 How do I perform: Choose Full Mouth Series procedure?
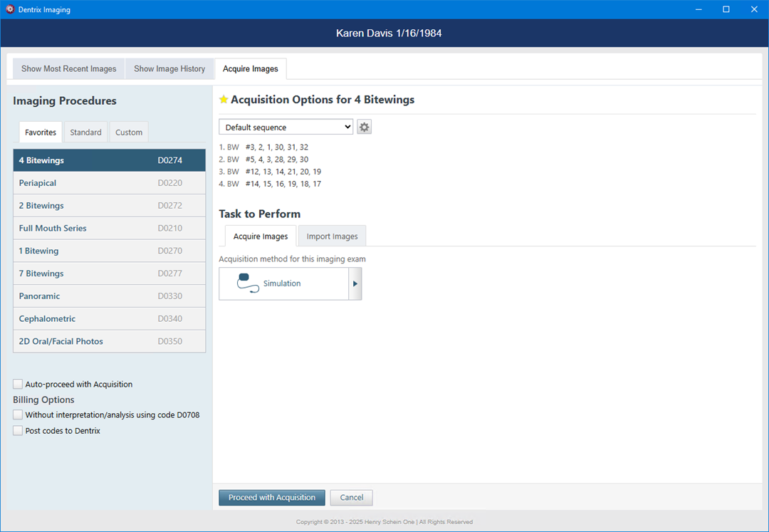point(110,228)
